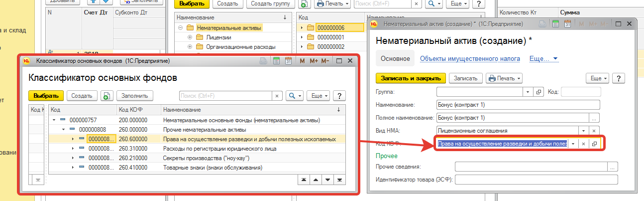
Task: Sort Классификатор list by Наименование header
Action: click(253, 110)
